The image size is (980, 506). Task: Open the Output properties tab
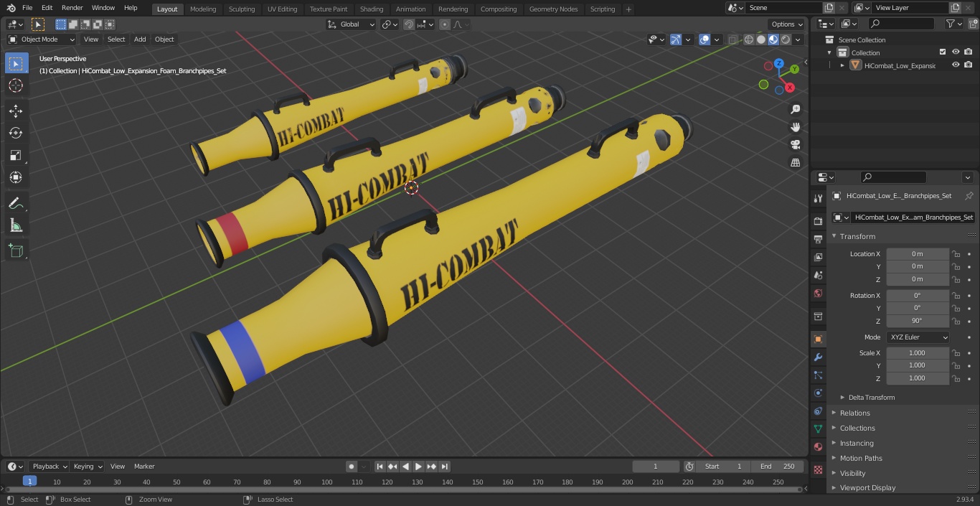point(818,239)
